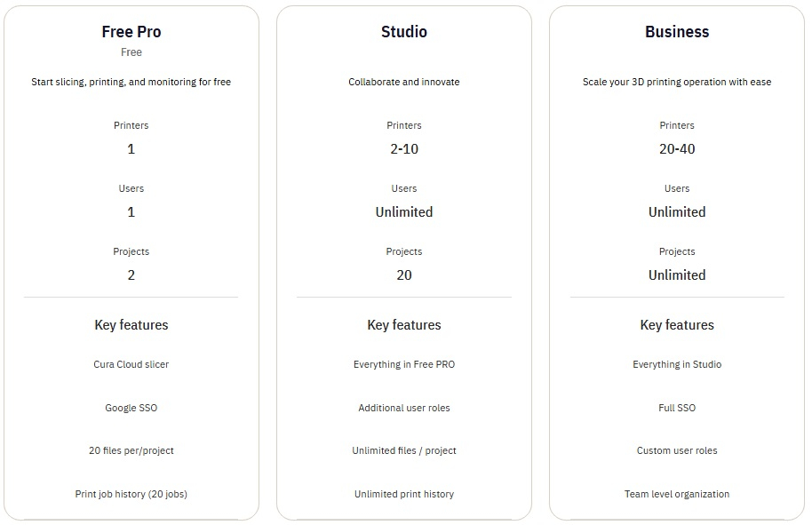Click Team level organization feature
Viewport: 812px width, 525px height.
[677, 494]
